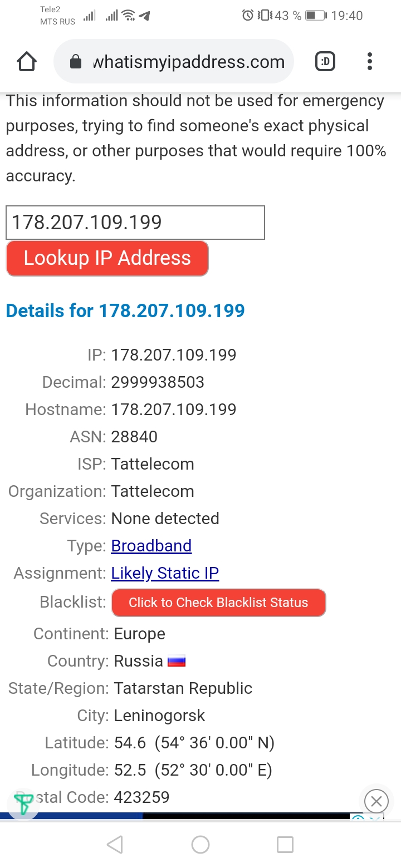Open the Chrome three-dot menu

(x=370, y=62)
